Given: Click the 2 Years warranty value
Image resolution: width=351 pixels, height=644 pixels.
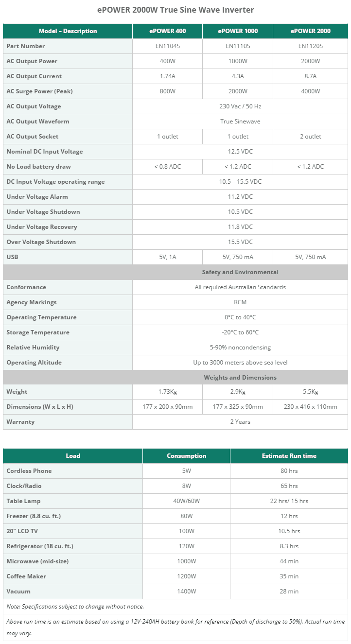Looking at the screenshot, I should coord(240,422).
